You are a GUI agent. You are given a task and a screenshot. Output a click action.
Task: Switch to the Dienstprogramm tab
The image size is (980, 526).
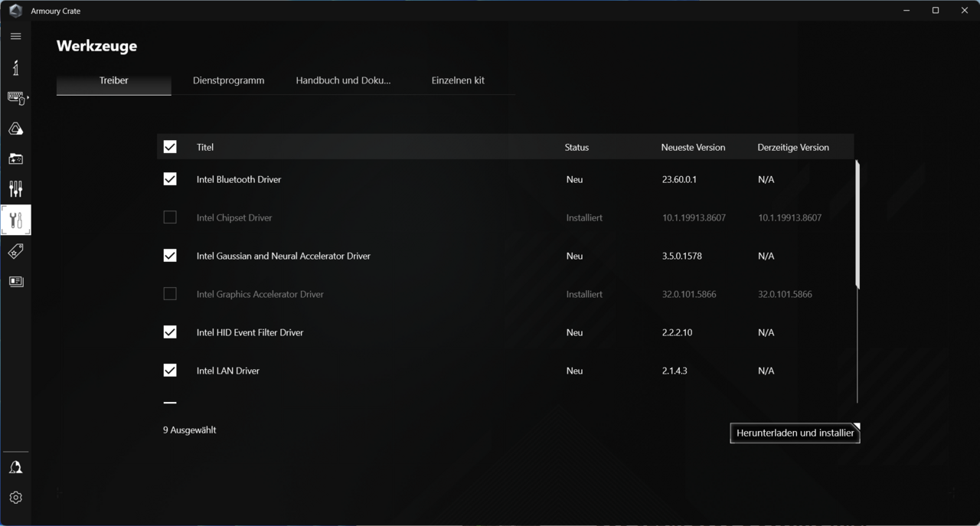tap(228, 80)
